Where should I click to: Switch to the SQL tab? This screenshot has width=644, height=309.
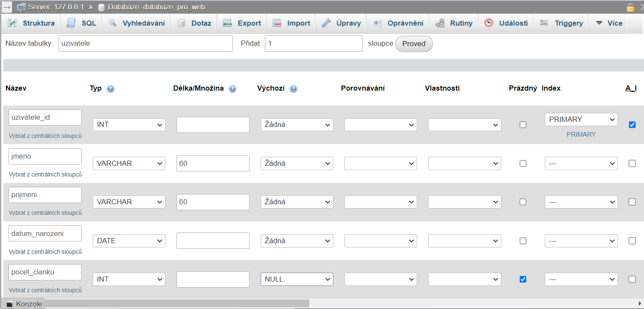coord(81,23)
